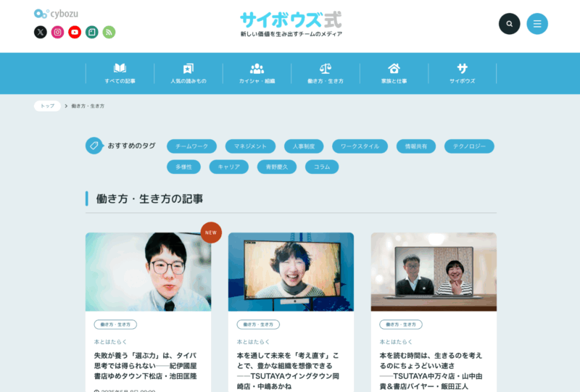Go to すべての記事 in navigation
The image size is (580, 392).
(x=120, y=73)
